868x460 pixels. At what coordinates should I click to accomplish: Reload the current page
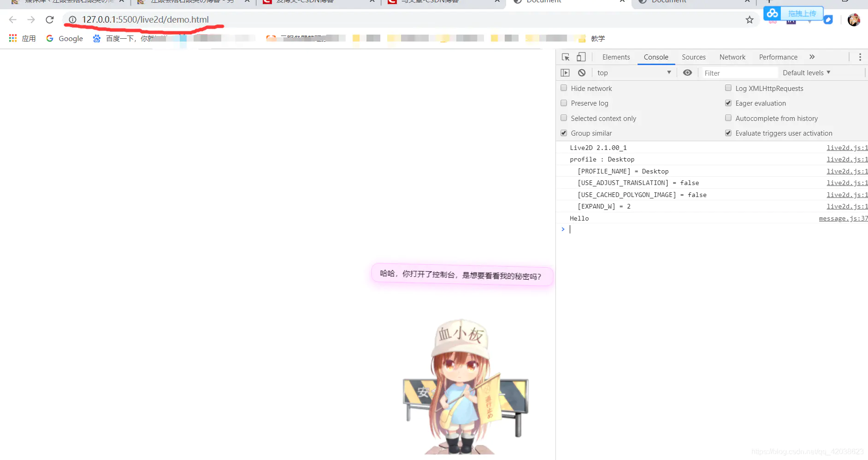[50, 20]
